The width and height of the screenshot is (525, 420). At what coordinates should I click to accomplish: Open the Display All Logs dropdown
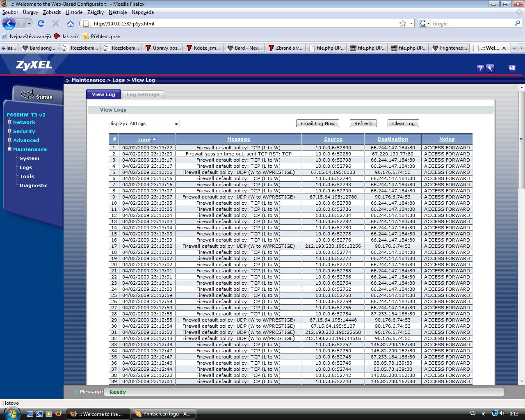154,123
